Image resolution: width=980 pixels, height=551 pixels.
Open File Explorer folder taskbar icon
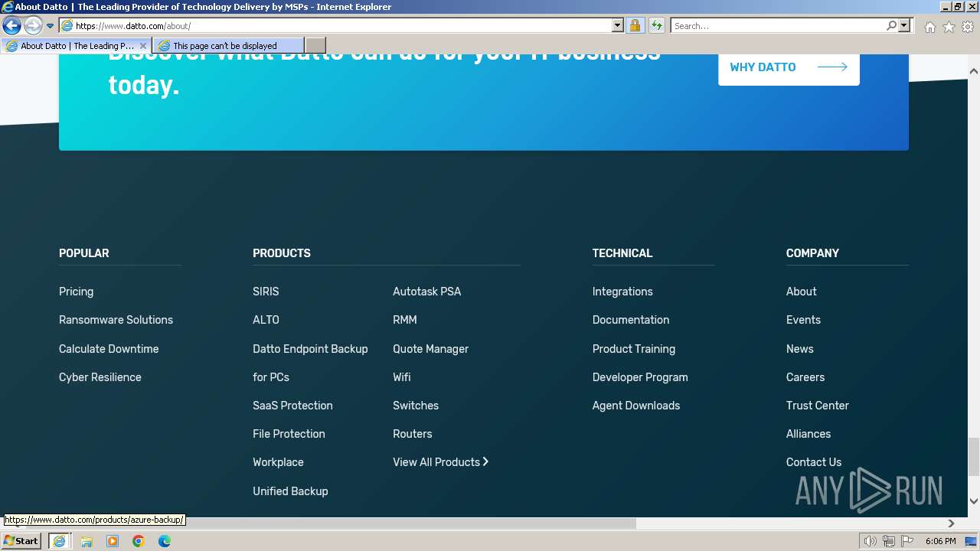(x=87, y=541)
